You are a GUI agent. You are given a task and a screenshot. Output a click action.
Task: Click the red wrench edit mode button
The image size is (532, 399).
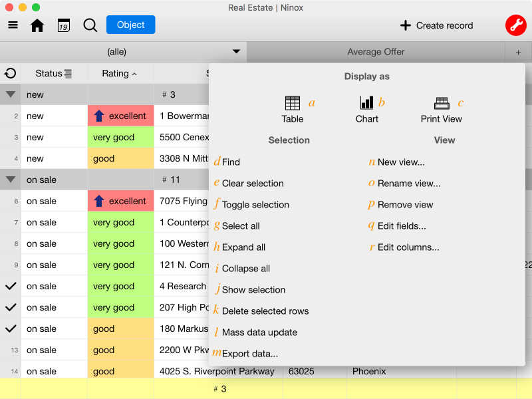pyautogui.click(x=516, y=25)
